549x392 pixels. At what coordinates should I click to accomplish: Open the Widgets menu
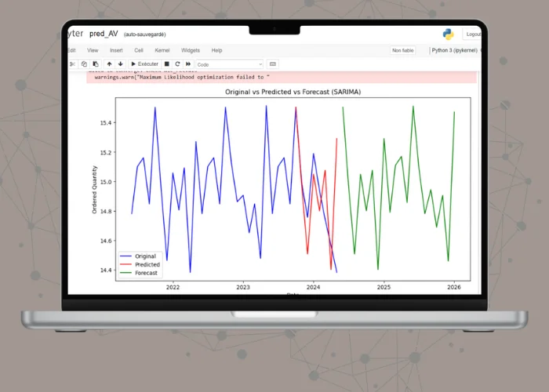tap(191, 50)
